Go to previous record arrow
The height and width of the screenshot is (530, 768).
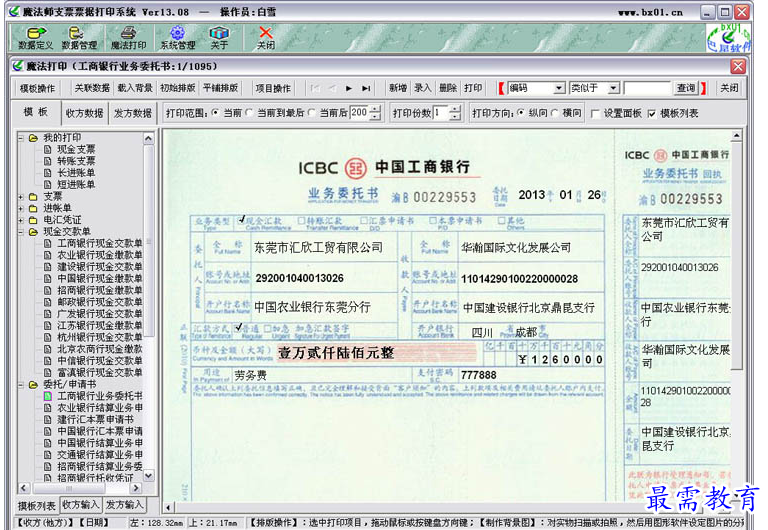coord(332,88)
